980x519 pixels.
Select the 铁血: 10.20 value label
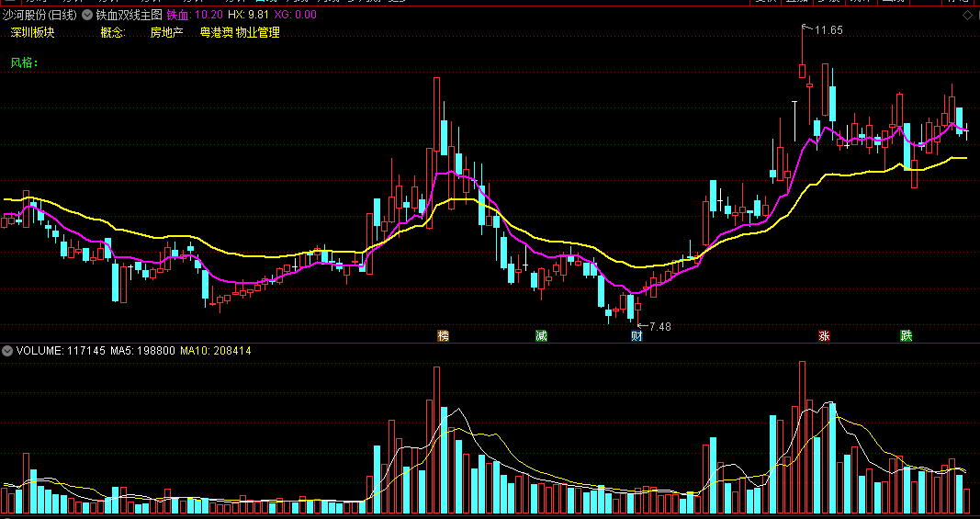point(195,15)
